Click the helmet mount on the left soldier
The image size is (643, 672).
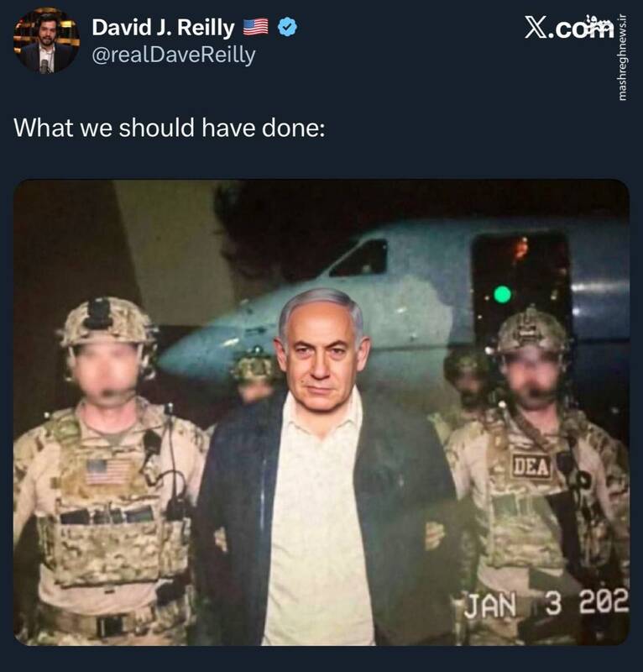(97, 312)
